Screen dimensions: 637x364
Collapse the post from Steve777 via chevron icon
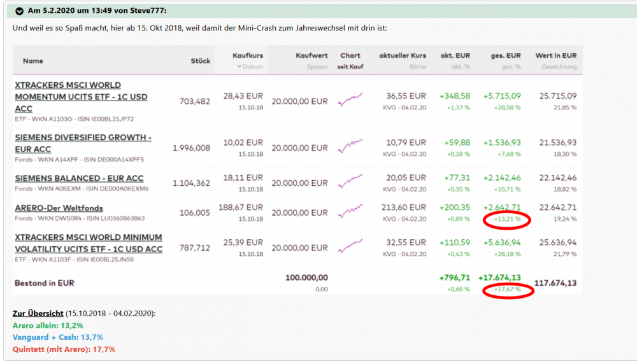(19, 11)
